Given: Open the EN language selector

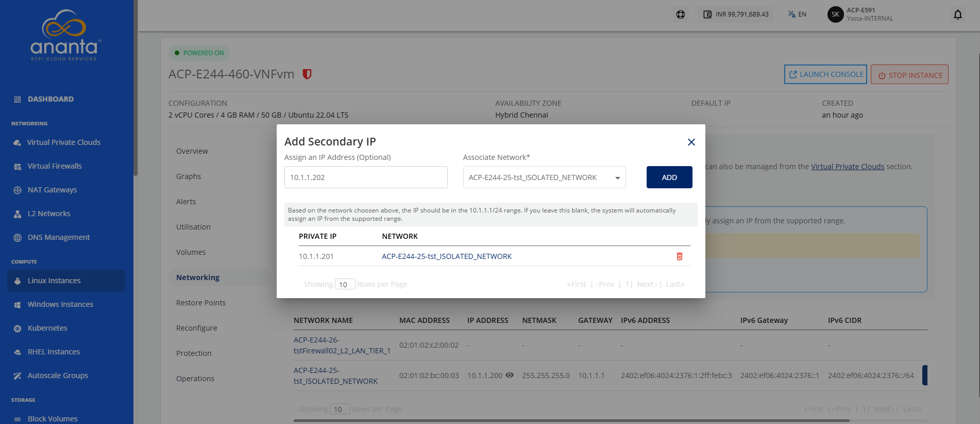Looking at the screenshot, I should [x=797, y=14].
